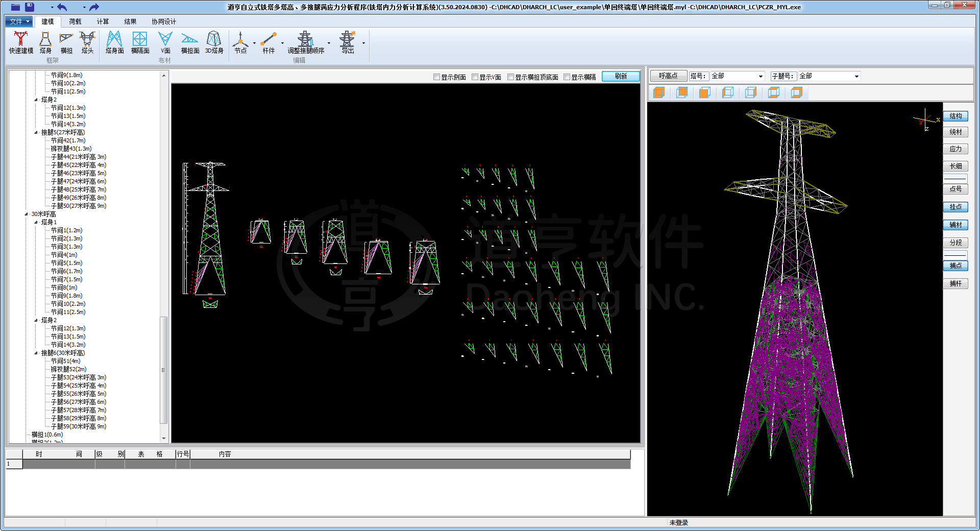Select tree item 子腿59(30米呼高 9m)
Image resolution: width=980 pixels, height=531 pixels.
click(x=79, y=426)
